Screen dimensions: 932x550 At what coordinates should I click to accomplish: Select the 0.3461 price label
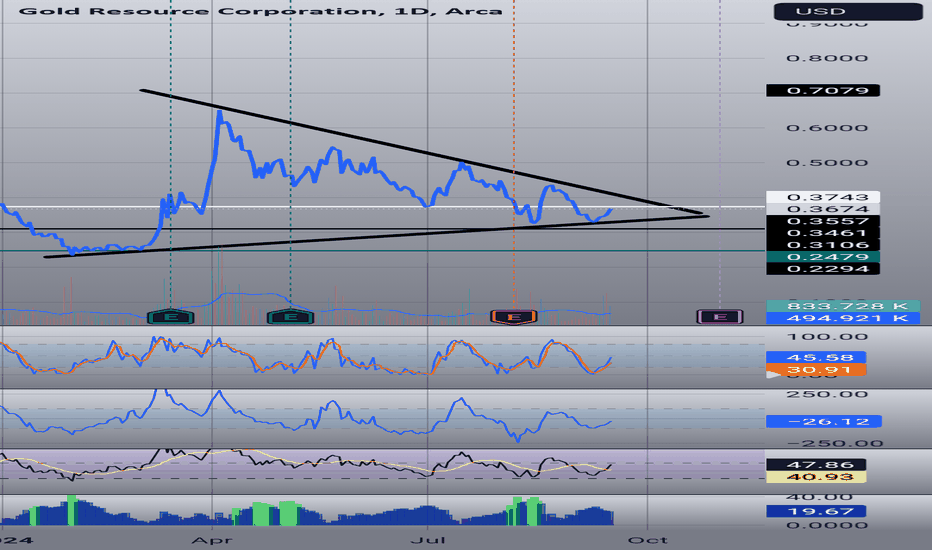823,232
